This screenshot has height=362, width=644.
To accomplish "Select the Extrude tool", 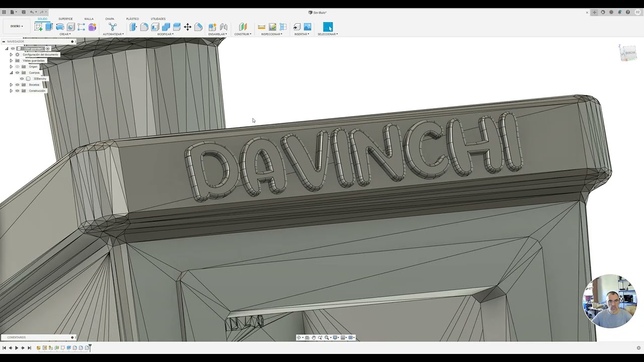I will click(49, 27).
